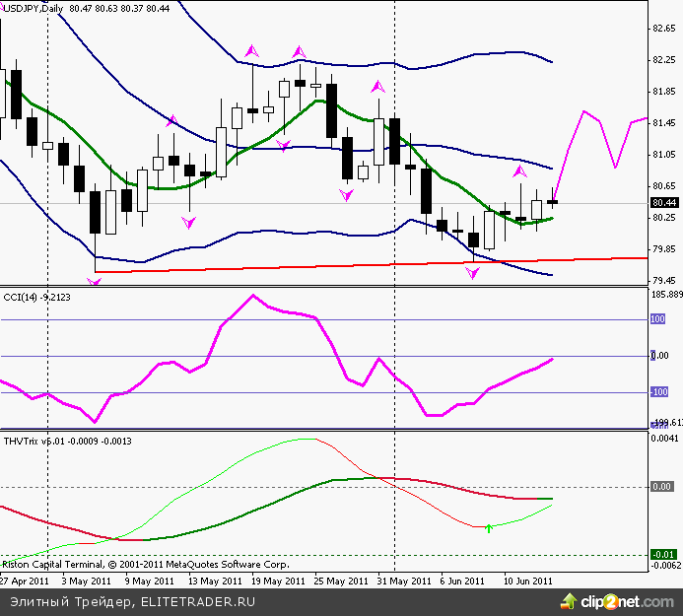Click the magenta down arrow touching the red line near 6 Jun

473,271
